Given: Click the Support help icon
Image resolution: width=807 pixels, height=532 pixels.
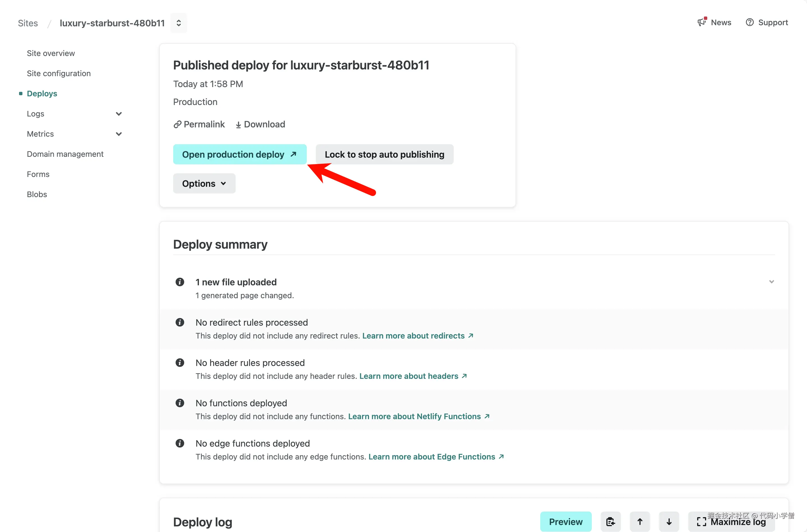Looking at the screenshot, I should (x=749, y=22).
